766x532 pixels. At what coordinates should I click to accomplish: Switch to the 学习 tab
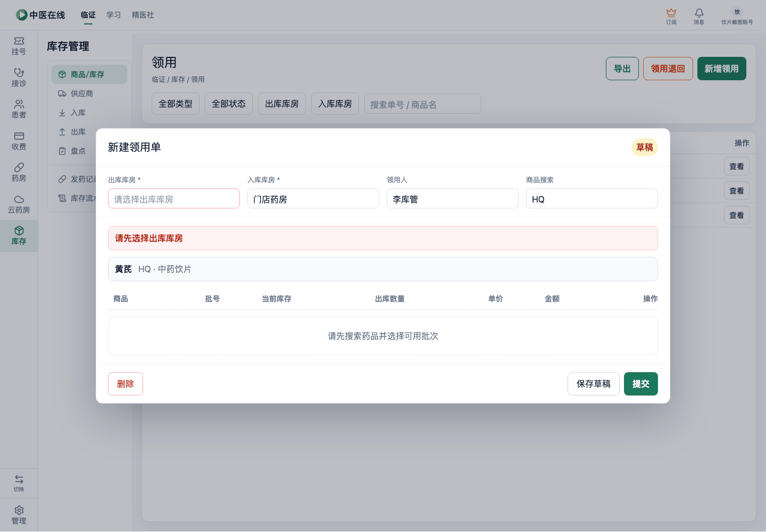tap(113, 15)
